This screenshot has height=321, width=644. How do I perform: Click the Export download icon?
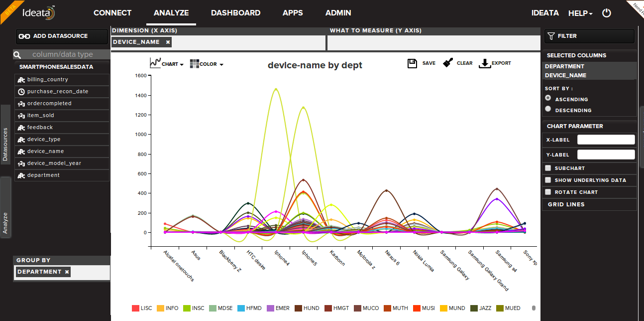(484, 63)
